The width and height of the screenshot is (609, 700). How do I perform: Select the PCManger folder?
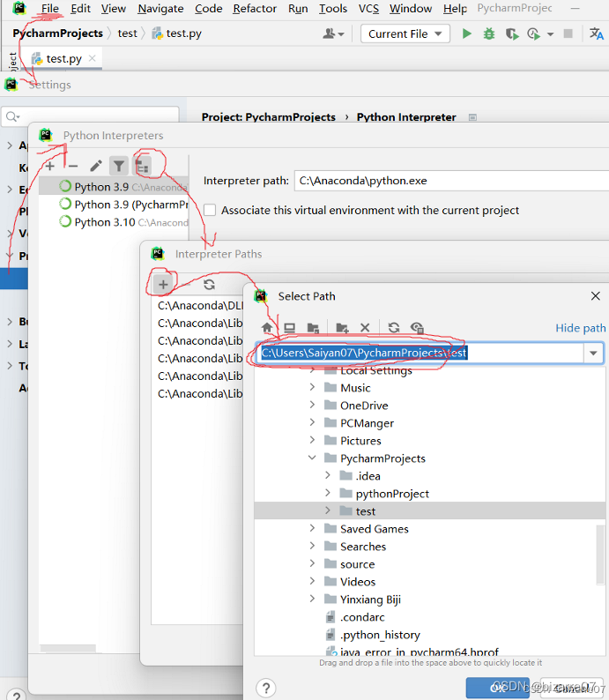tap(367, 423)
